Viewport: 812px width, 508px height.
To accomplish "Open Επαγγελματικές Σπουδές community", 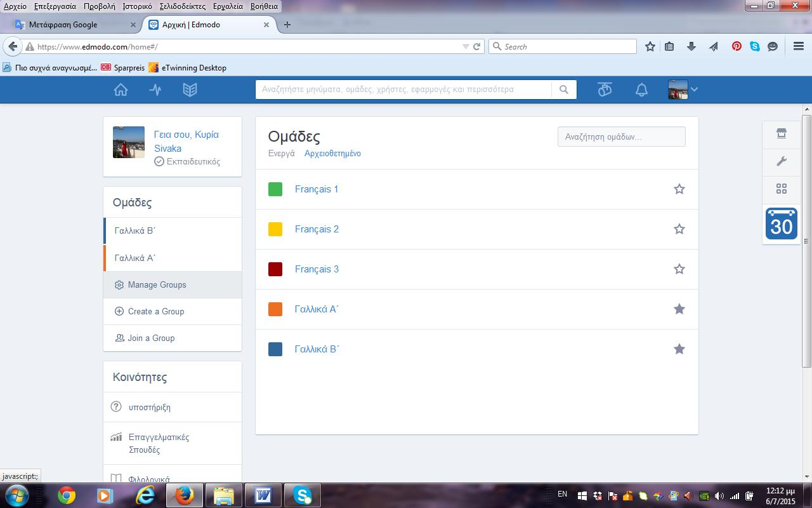I will 173,443.
